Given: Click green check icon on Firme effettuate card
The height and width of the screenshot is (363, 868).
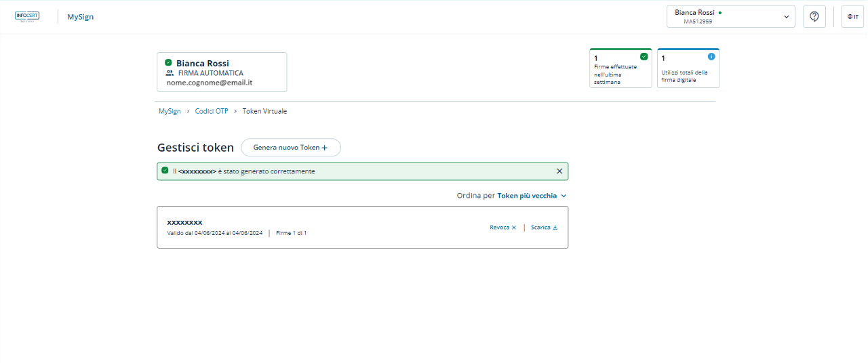Looking at the screenshot, I should [x=644, y=57].
